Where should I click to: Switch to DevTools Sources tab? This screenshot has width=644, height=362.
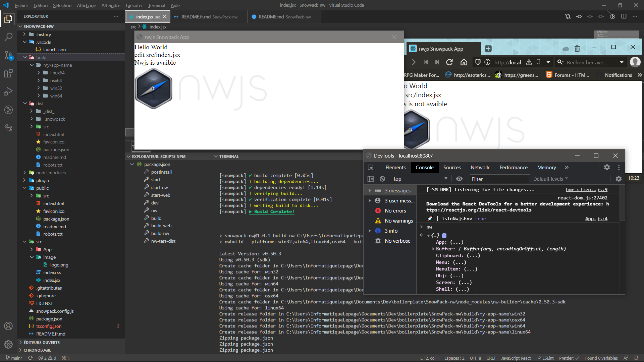(452, 168)
